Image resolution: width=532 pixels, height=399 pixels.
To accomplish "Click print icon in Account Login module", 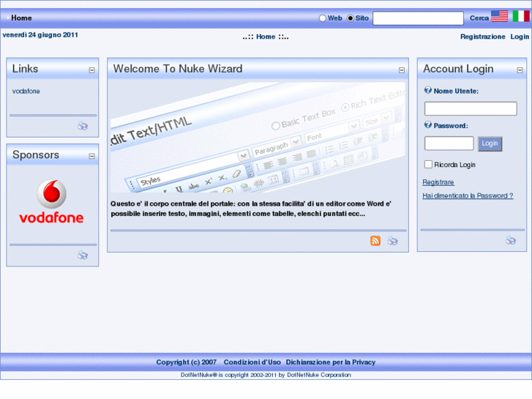I will 511,240.
